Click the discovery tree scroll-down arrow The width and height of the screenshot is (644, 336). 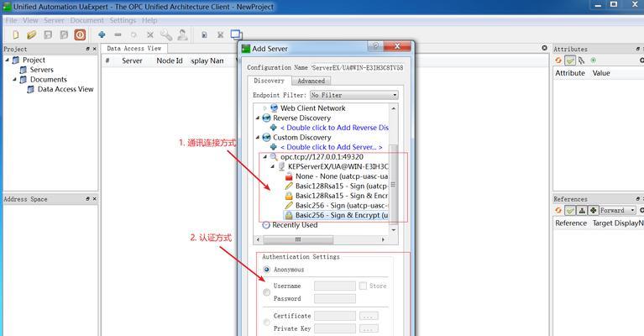tap(394, 229)
